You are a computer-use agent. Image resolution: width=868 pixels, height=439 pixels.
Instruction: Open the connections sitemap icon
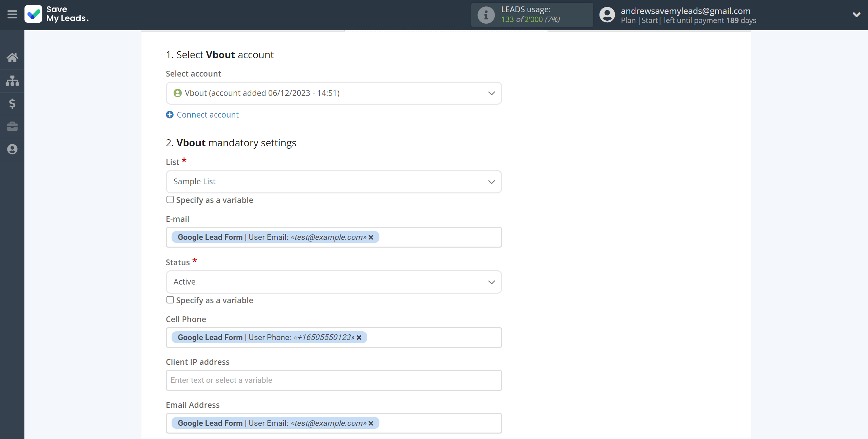coord(12,81)
